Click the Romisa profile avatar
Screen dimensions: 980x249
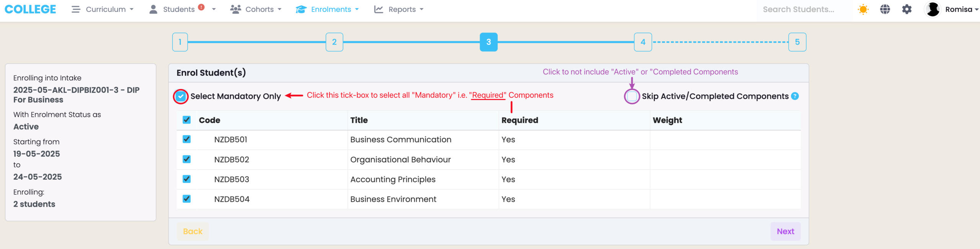click(933, 9)
